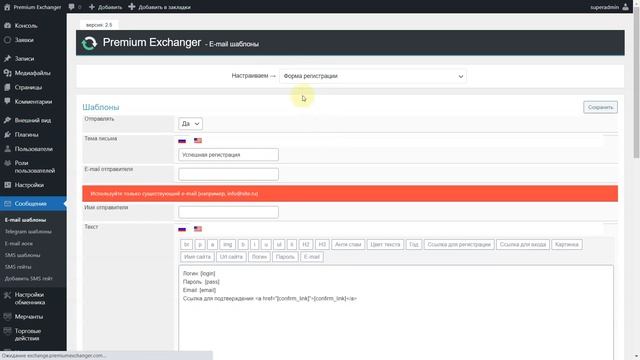The image size is (640, 360).
Task: Click the plus icon next to 'Добавить в закладки'
Action: tap(132, 7)
